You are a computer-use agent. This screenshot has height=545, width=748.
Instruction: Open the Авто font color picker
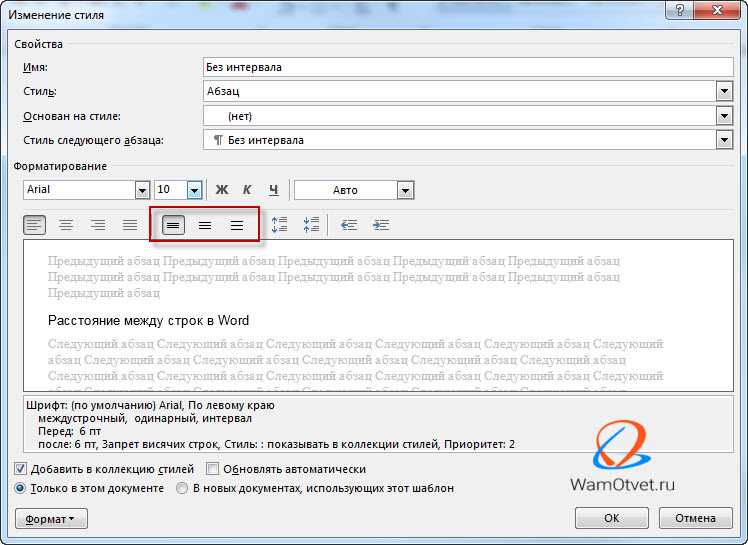tap(405, 190)
